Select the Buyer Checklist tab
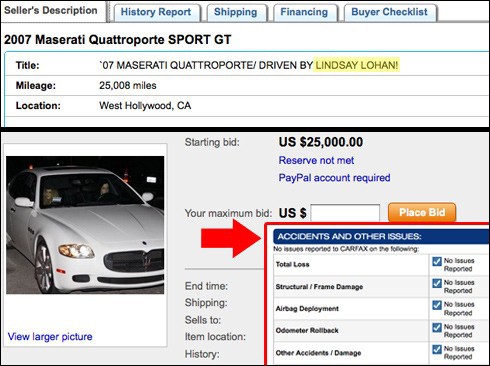The height and width of the screenshot is (366, 490). click(389, 12)
